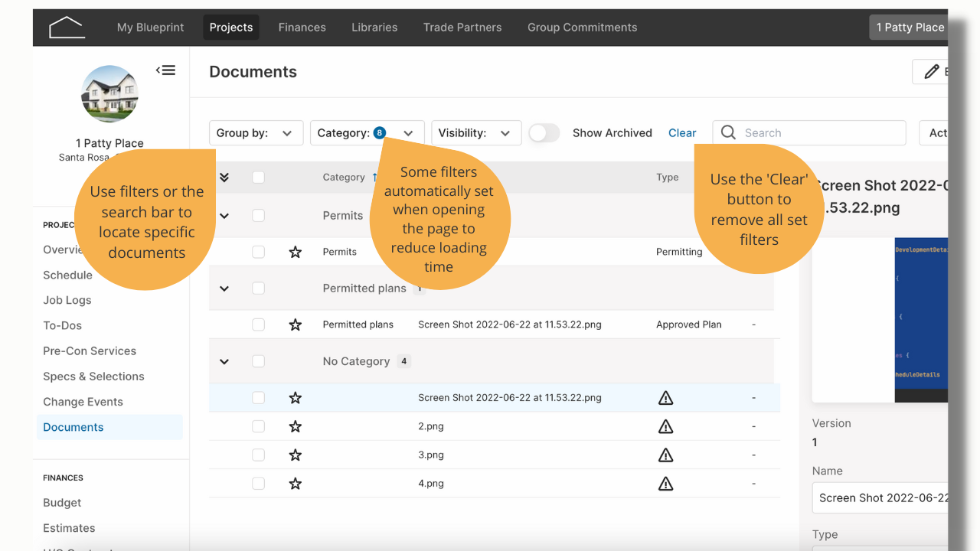Open the Finances menu in top navigation
This screenshot has width=980, height=551.
(302, 28)
